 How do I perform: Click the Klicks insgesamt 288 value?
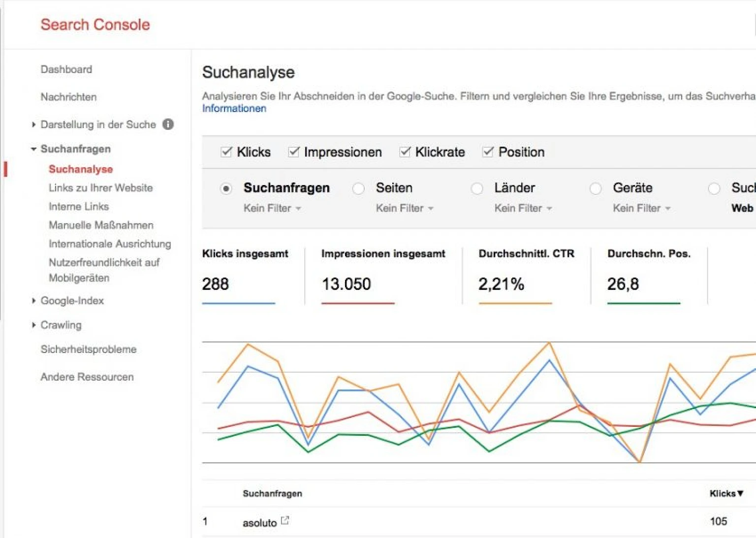pyautogui.click(x=216, y=284)
